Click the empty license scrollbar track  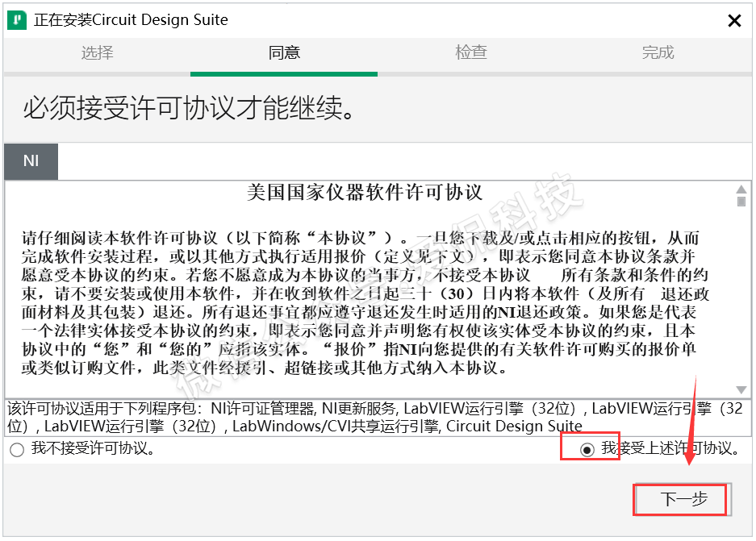tap(741, 298)
